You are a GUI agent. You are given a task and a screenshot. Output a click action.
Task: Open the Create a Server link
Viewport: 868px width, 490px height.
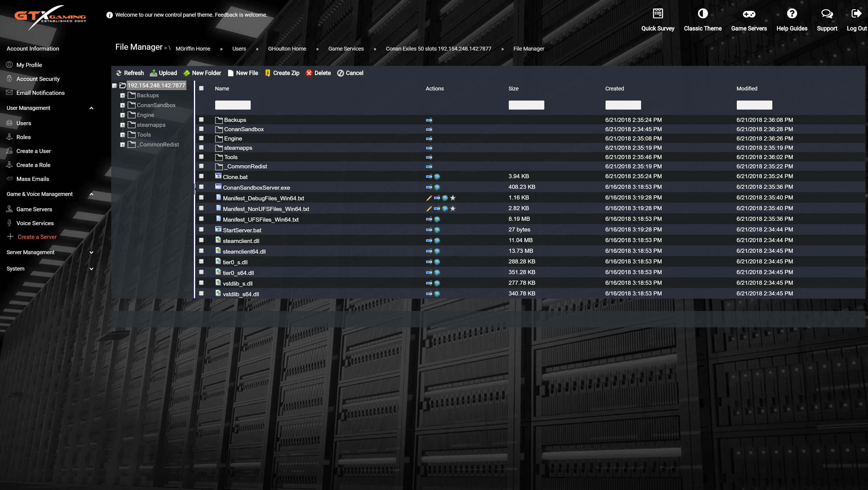37,237
